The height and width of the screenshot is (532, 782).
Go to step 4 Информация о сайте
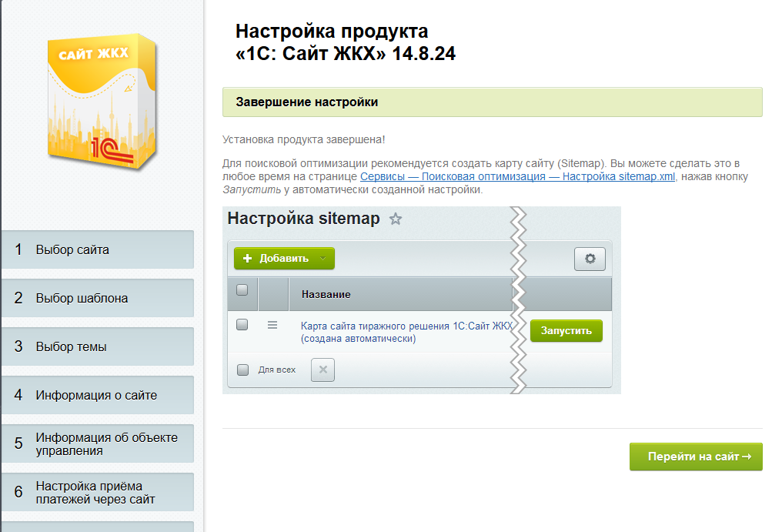pos(98,395)
